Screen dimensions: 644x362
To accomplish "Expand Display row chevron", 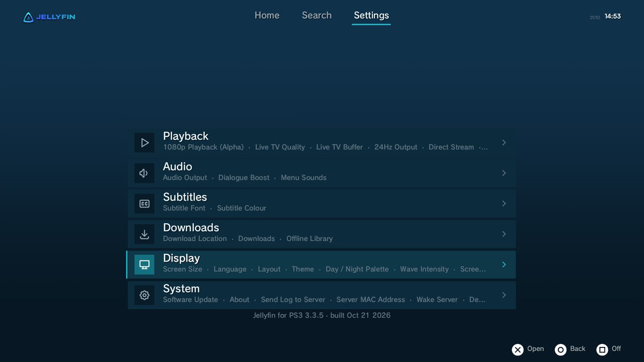I will 504,264.
